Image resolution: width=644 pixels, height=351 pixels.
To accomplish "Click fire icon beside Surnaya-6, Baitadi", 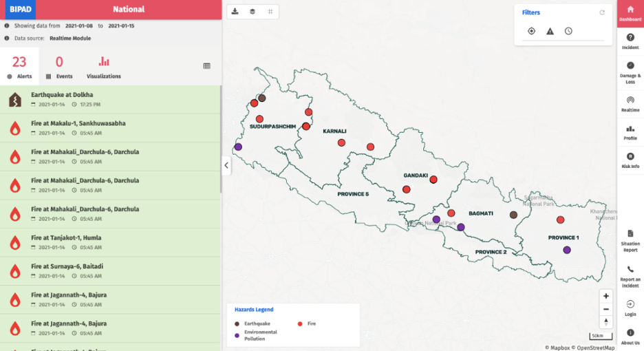I will pyautogui.click(x=15, y=272).
